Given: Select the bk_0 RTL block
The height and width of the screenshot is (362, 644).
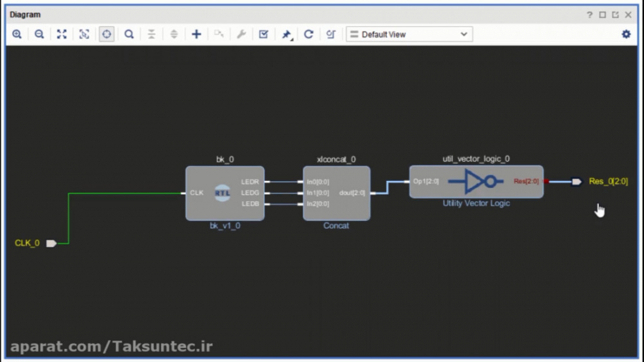Looking at the screenshot, I should (x=225, y=193).
